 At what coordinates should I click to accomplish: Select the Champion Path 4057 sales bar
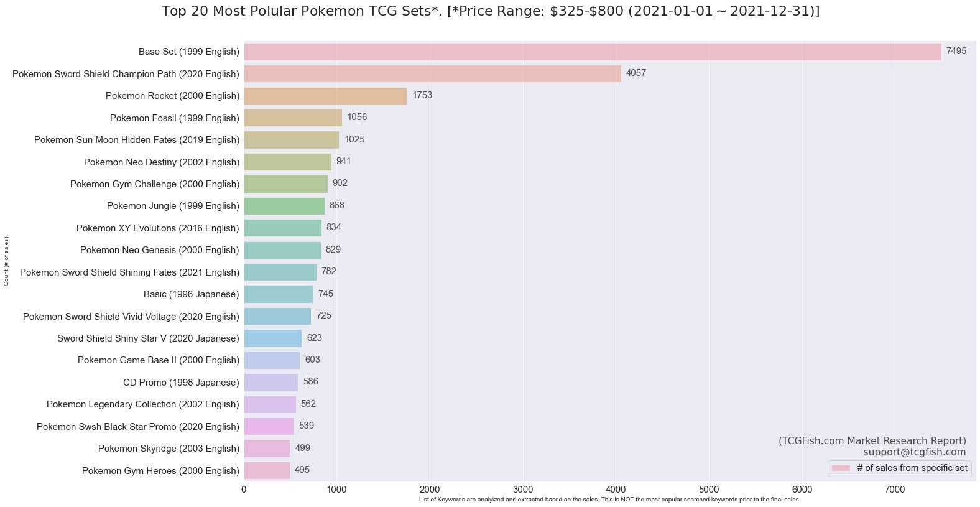(432, 73)
